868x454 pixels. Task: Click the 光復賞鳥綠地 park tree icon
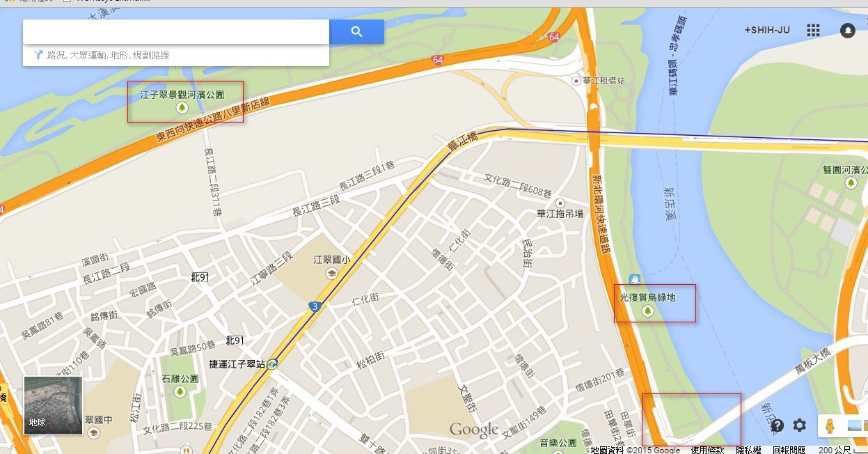pyautogui.click(x=647, y=311)
